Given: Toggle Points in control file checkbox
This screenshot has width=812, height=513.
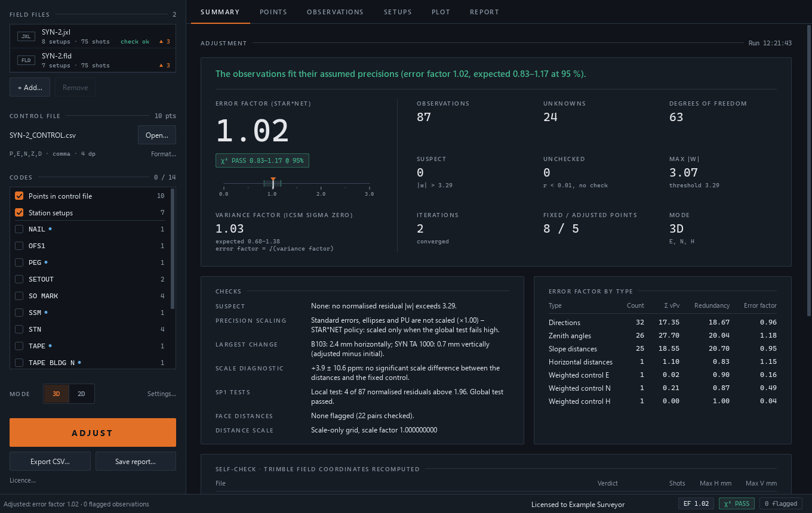Looking at the screenshot, I should (19, 196).
